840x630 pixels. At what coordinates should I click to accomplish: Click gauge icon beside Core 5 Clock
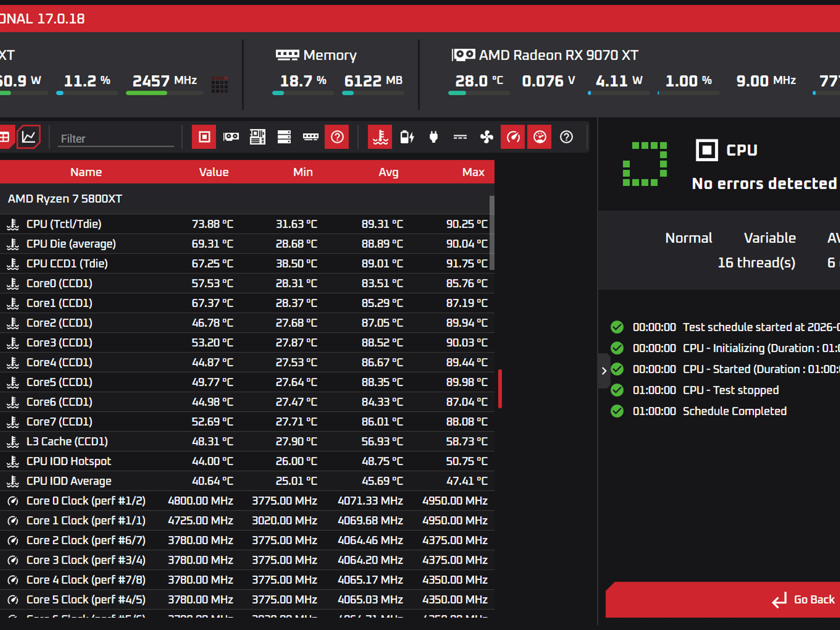coord(13,600)
